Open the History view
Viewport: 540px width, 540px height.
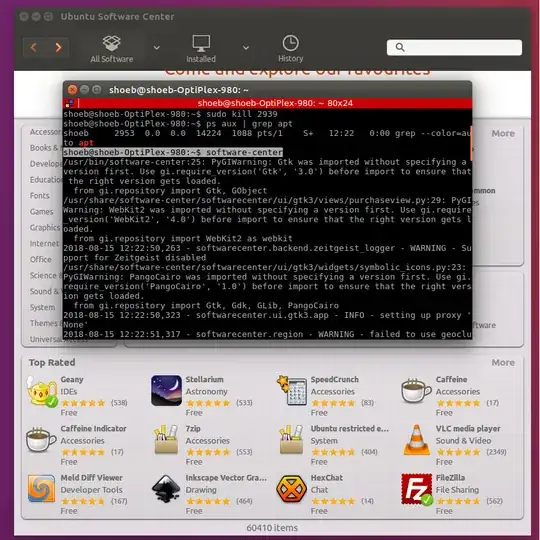[x=291, y=49]
